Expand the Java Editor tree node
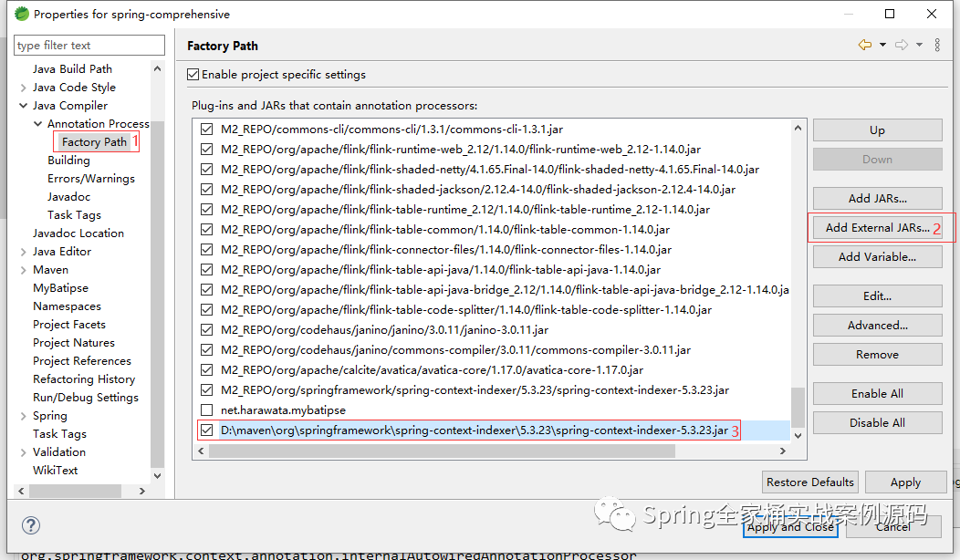The height and width of the screenshot is (560, 960). (23, 252)
